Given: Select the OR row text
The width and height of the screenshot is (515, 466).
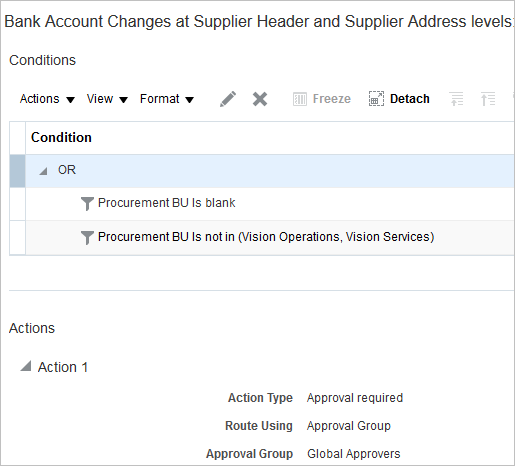Looking at the screenshot, I should click(67, 170).
